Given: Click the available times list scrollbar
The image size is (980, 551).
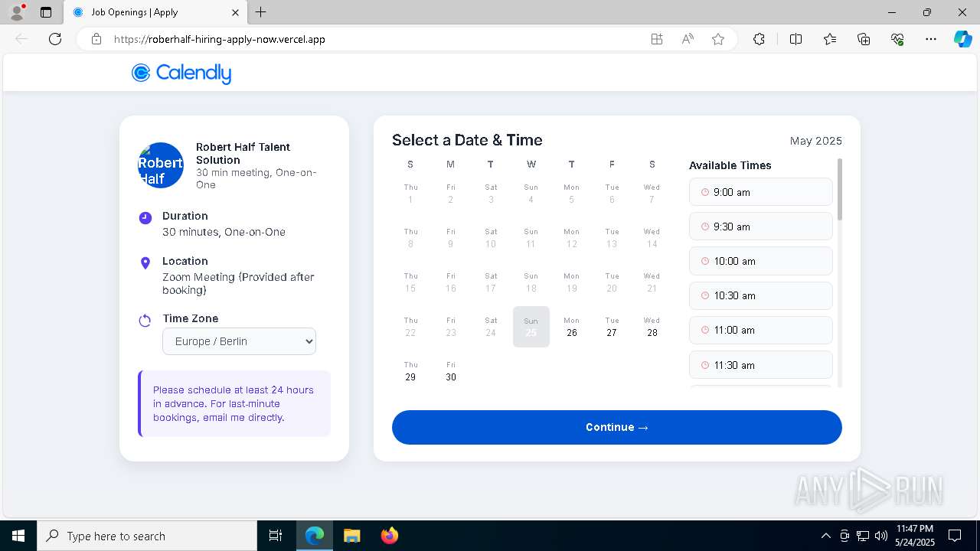Looking at the screenshot, I should pyautogui.click(x=840, y=189).
